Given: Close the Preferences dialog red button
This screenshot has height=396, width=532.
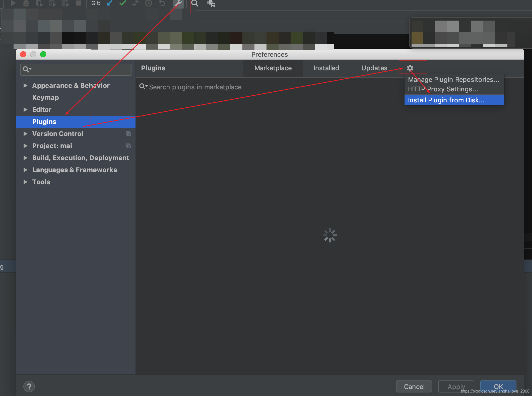Looking at the screenshot, I should (x=23, y=54).
